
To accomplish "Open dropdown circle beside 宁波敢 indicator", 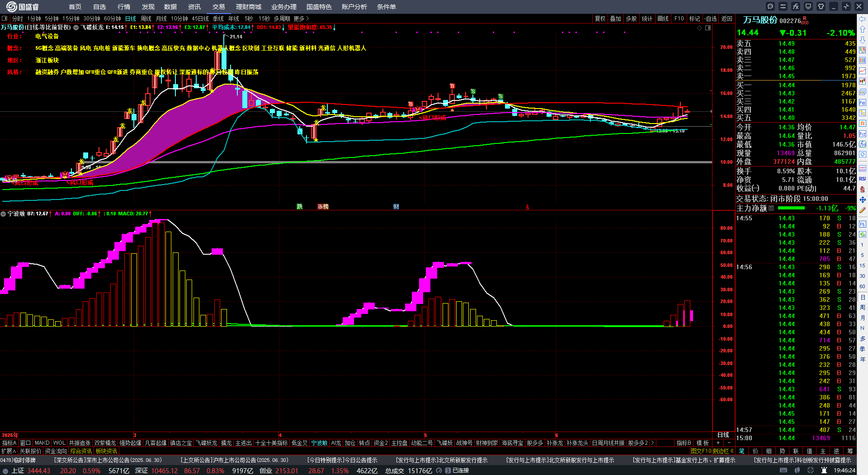I will (x=3, y=214).
